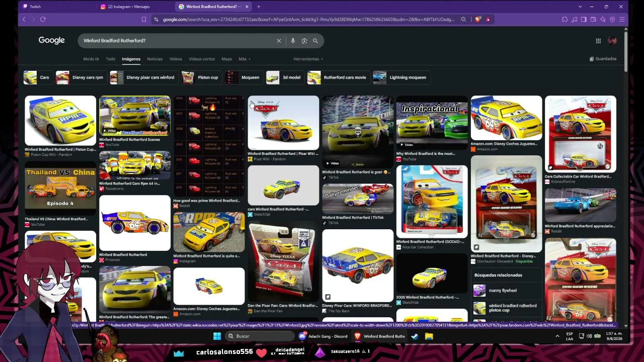This screenshot has height=362, width=644.
Task: Expand the Más dropdown menu
Action: point(245,59)
